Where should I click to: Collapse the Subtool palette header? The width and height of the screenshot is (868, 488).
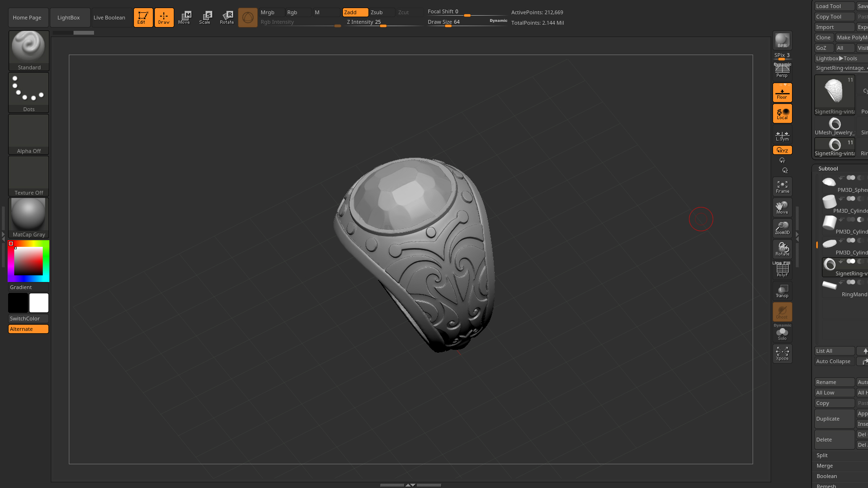(828, 169)
